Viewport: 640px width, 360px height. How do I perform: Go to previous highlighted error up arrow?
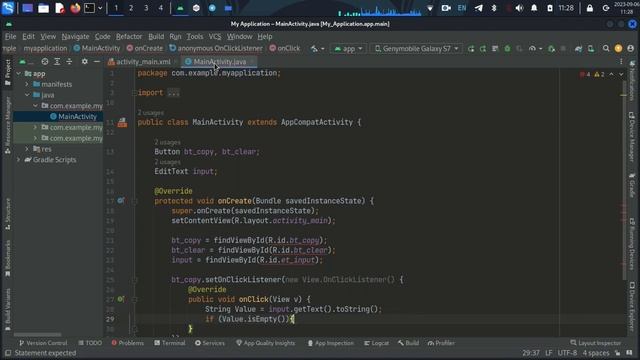point(611,74)
